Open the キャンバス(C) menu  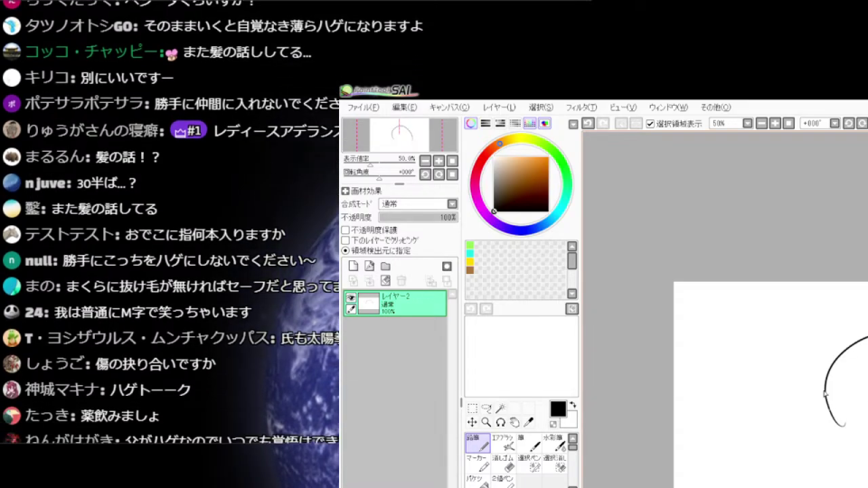[x=449, y=108]
